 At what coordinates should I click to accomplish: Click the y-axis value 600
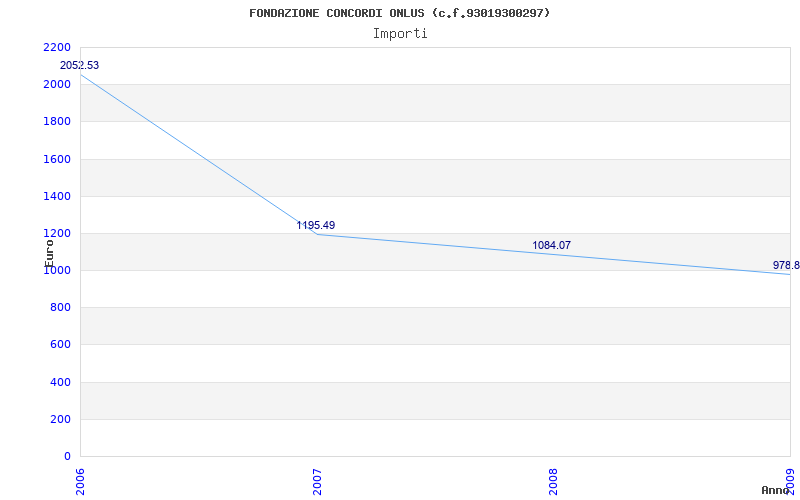tap(60, 344)
